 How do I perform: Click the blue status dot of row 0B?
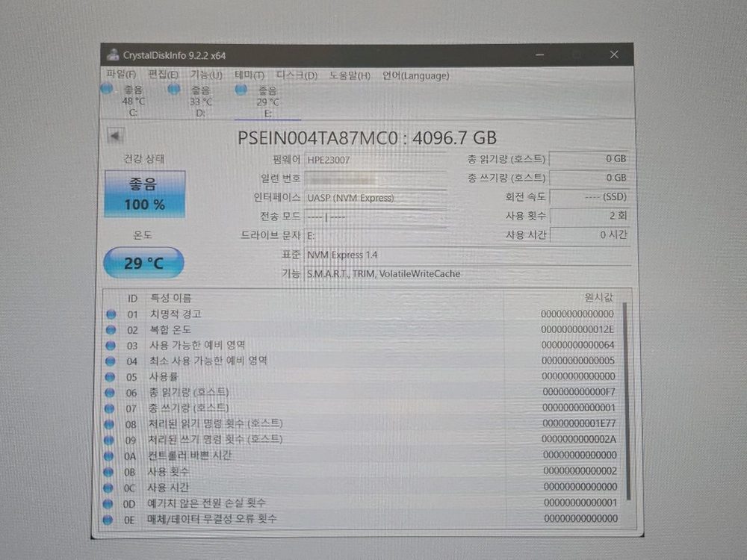[108, 472]
